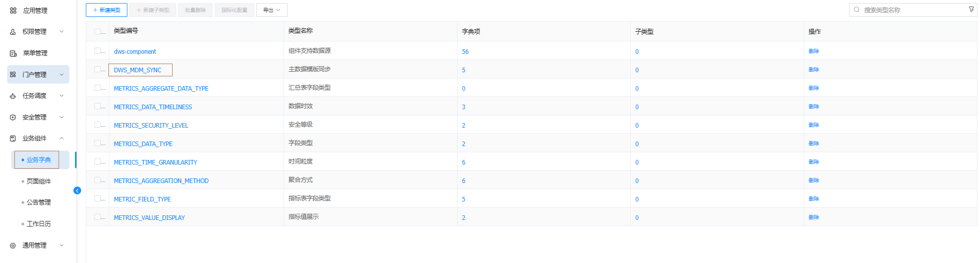Click the 新建类型 button
980x263 pixels.
pyautogui.click(x=106, y=10)
